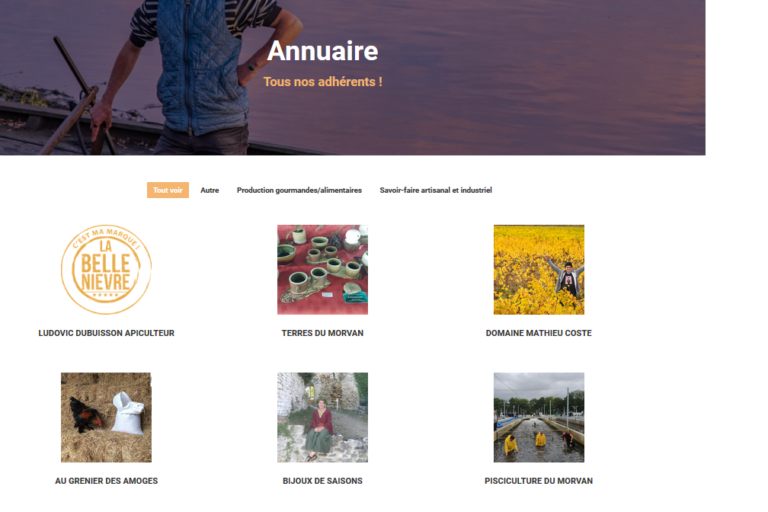View the Pisciculture du Morvan fish farm image
Screen dimensions: 768x512
[539, 417]
